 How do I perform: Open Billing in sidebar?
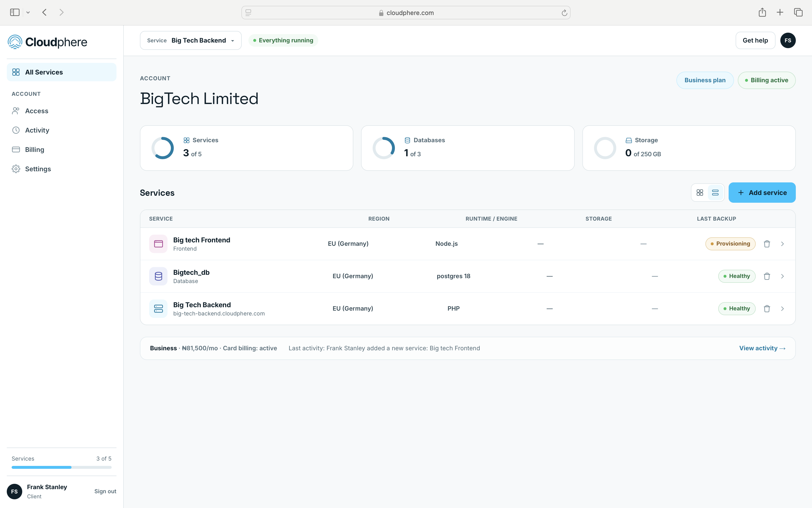pyautogui.click(x=61, y=149)
